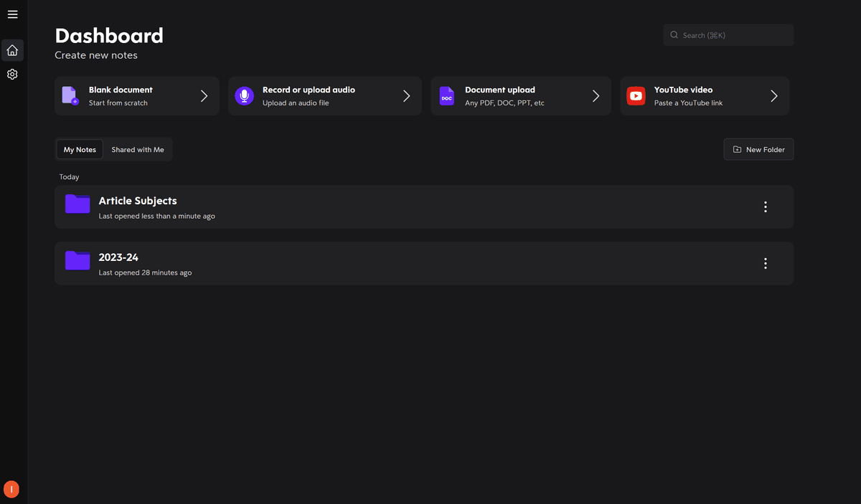Open the hamburger navigation menu
The height and width of the screenshot is (504, 861).
click(12, 14)
